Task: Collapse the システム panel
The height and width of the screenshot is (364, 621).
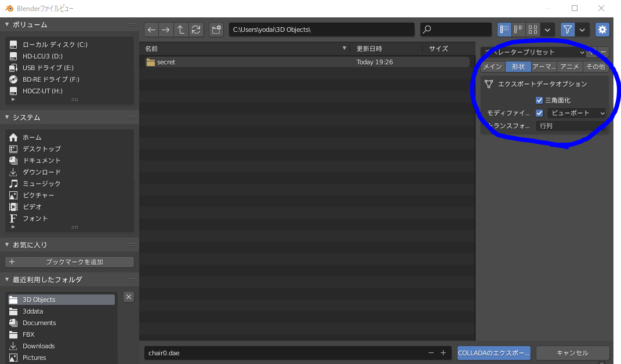Action: 7,117
